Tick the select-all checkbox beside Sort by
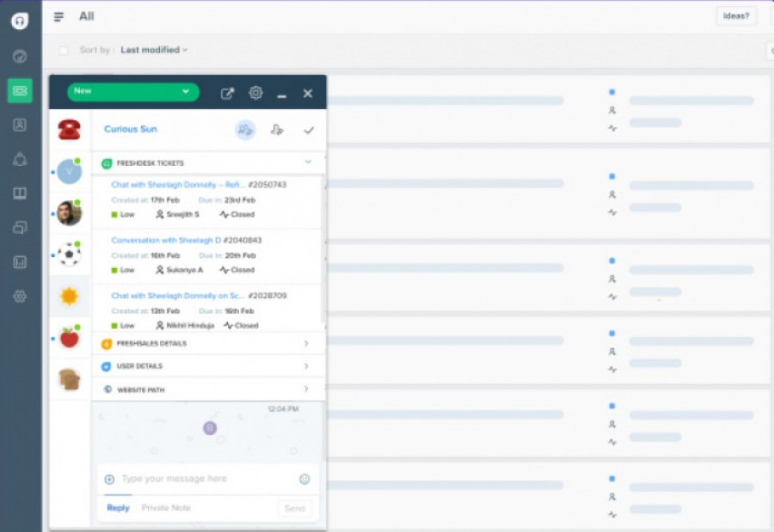774x532 pixels. coord(64,51)
